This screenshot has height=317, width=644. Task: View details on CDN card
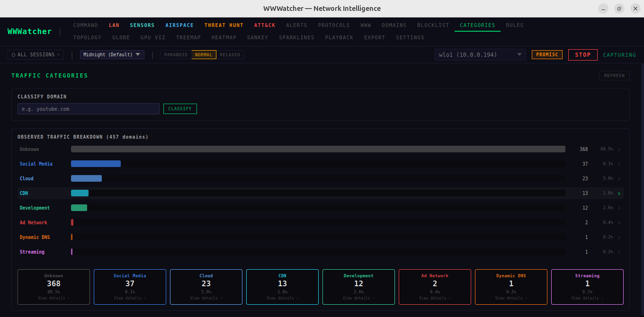coord(282,298)
